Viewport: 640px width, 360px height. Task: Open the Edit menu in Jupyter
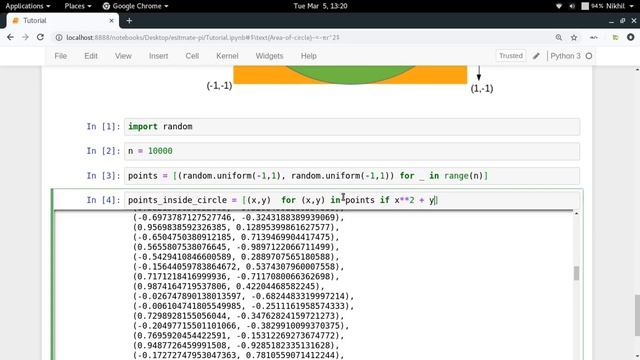pos(91,56)
